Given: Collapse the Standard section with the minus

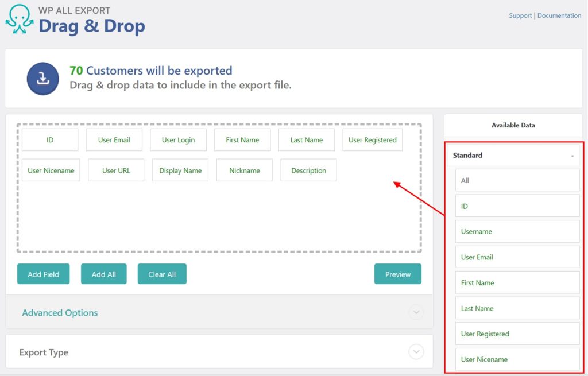Looking at the screenshot, I should pyautogui.click(x=572, y=156).
